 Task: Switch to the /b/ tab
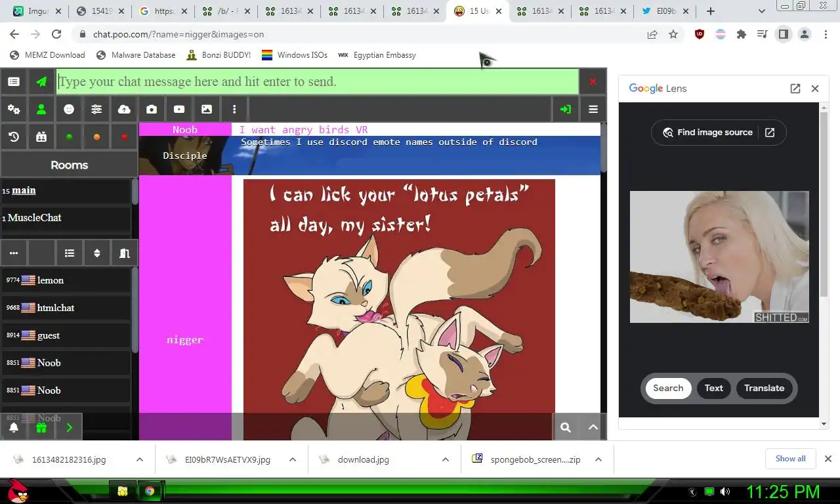(226, 11)
